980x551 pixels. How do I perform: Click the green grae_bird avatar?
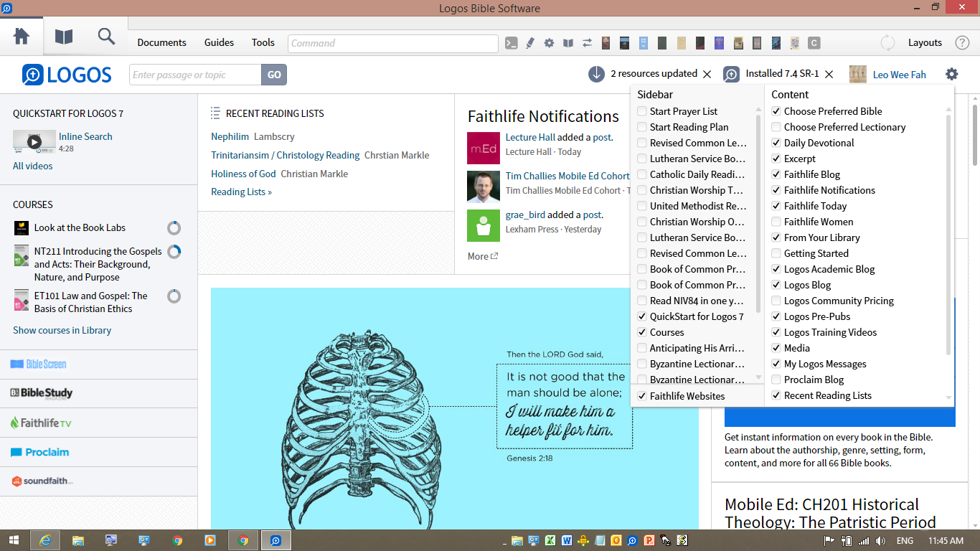tap(484, 225)
